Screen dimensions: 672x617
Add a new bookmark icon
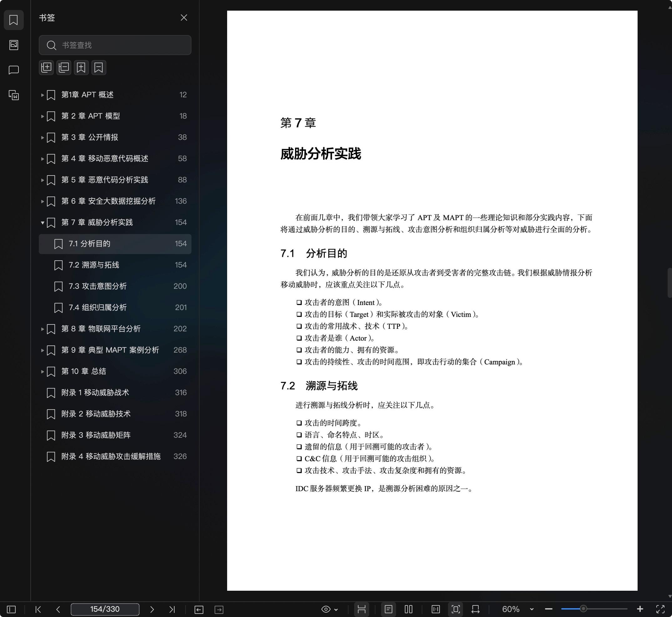click(x=81, y=68)
